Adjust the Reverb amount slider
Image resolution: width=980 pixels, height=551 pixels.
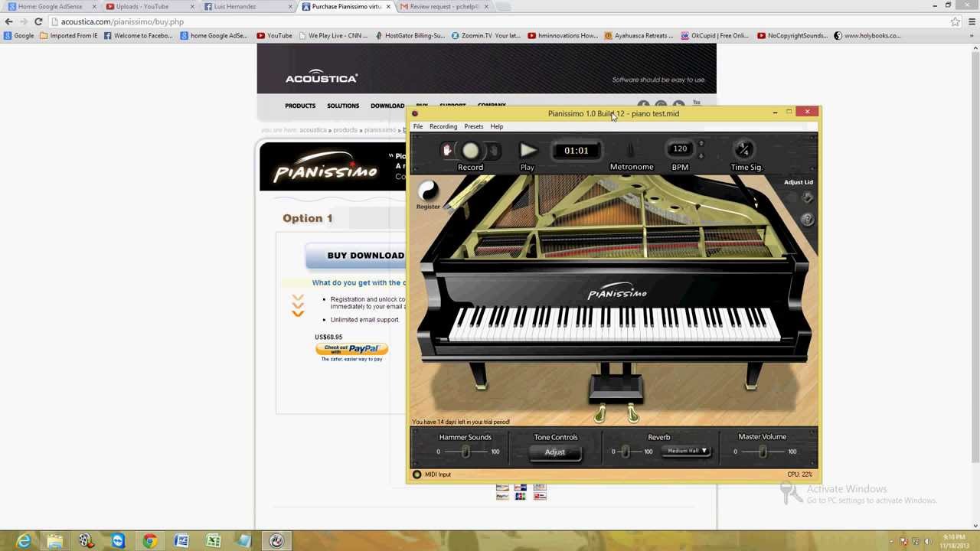click(626, 452)
